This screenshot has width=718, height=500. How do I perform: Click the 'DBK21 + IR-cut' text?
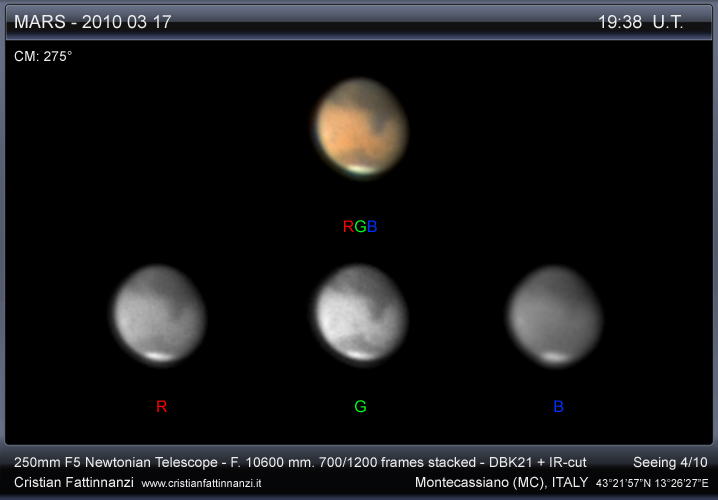click(538, 462)
